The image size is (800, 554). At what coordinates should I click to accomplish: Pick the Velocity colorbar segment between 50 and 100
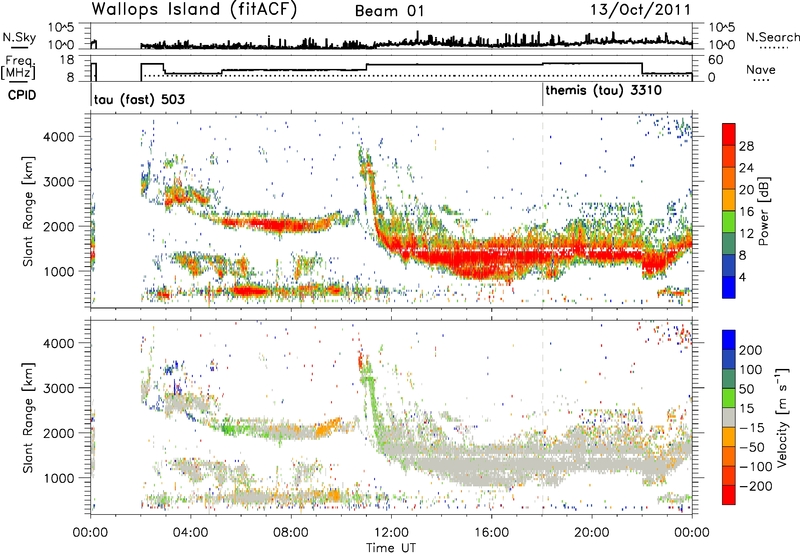(729, 379)
